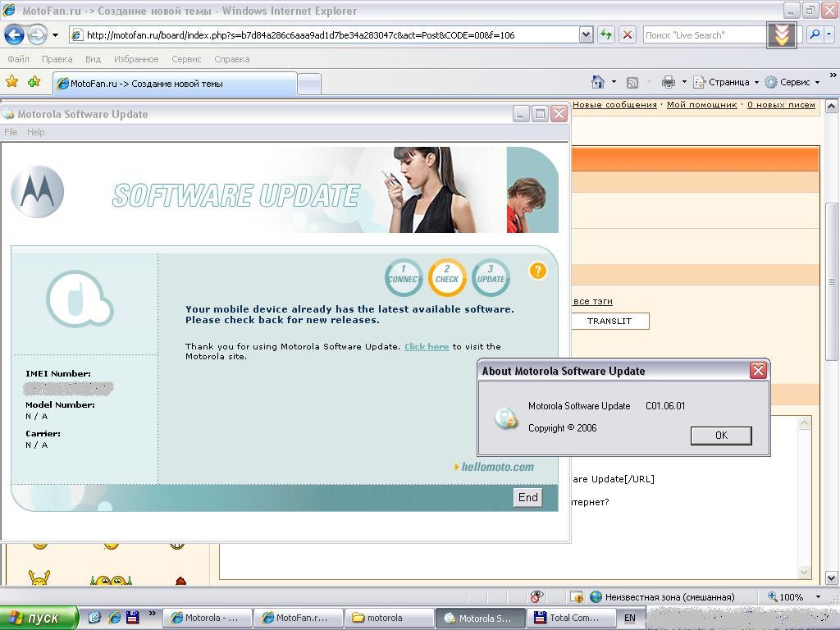Viewport: 840px width, 630px height.
Task: Click the page scrollbar up arrow
Action: pos(832,106)
